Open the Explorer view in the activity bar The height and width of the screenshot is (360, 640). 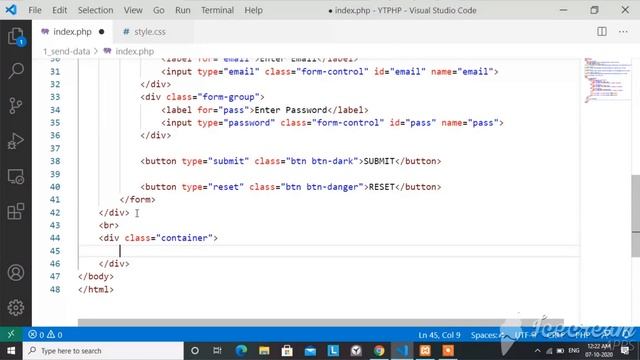tap(16, 37)
